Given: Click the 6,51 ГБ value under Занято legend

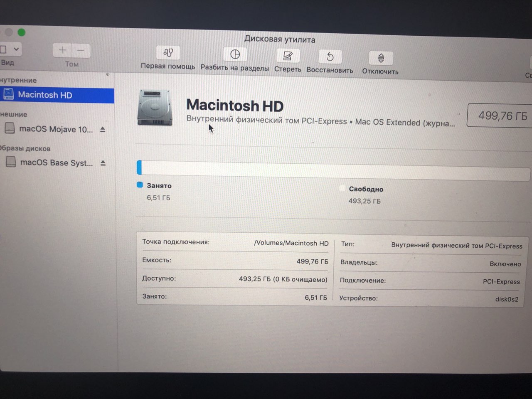Looking at the screenshot, I should (x=158, y=198).
